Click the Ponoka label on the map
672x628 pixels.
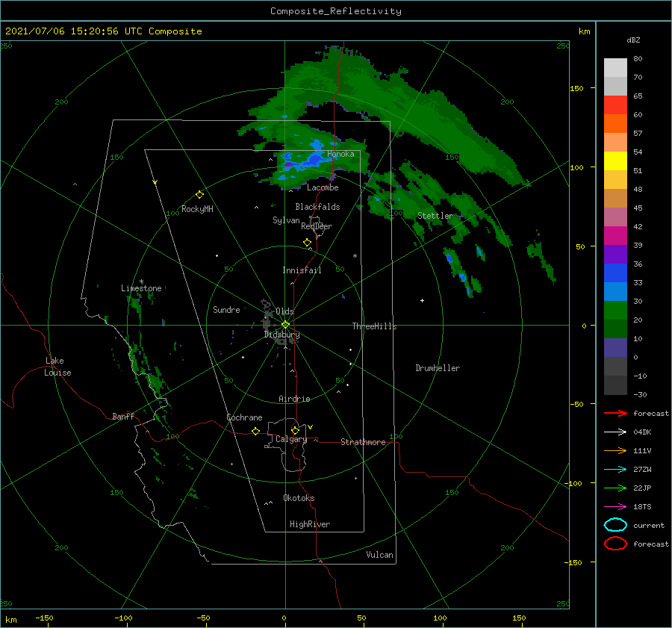pyautogui.click(x=340, y=154)
